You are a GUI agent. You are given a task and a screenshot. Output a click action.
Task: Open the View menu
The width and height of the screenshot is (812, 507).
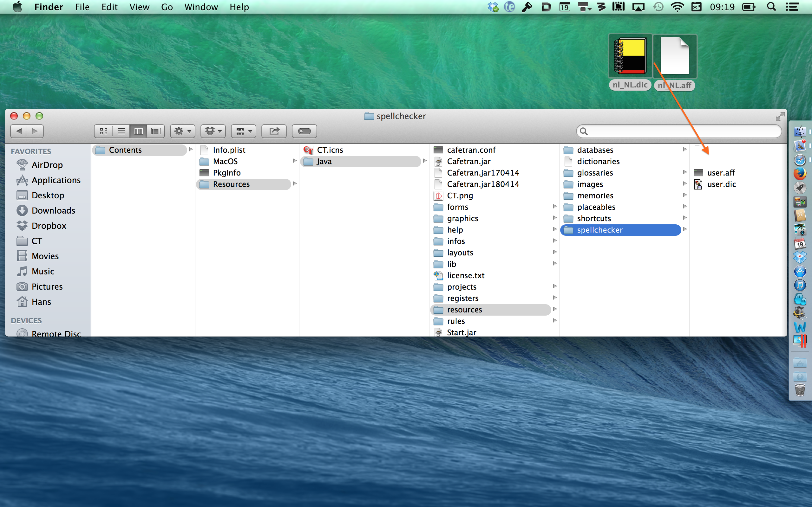(139, 7)
